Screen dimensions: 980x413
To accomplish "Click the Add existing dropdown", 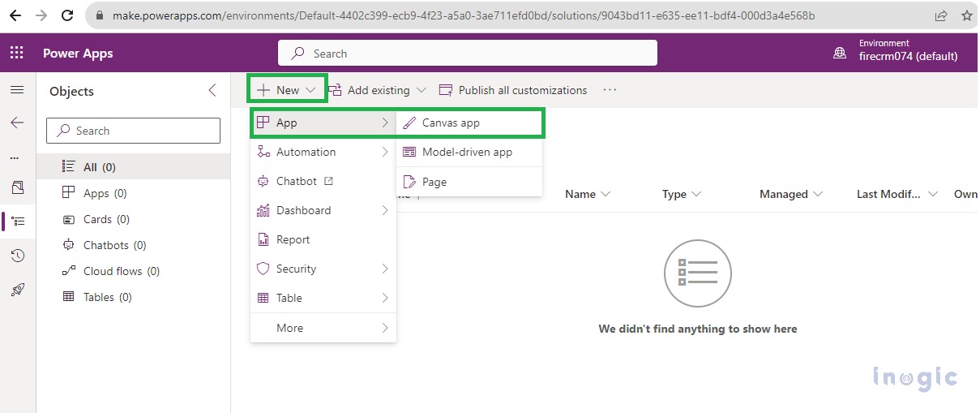I will point(378,90).
